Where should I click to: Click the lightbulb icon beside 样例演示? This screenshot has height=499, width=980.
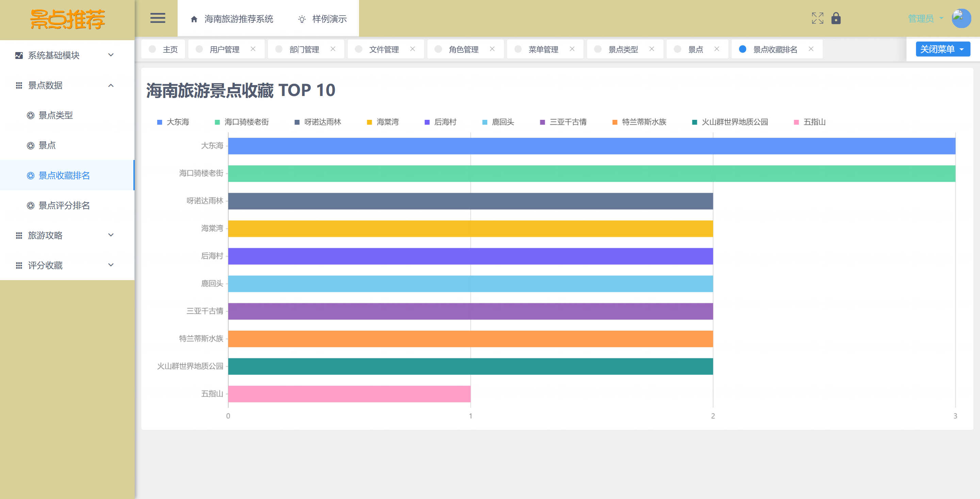tap(302, 19)
